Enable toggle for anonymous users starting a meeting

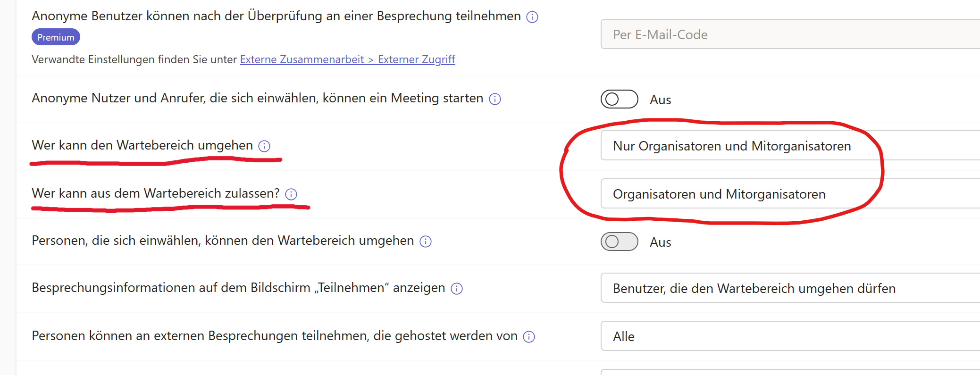click(619, 99)
